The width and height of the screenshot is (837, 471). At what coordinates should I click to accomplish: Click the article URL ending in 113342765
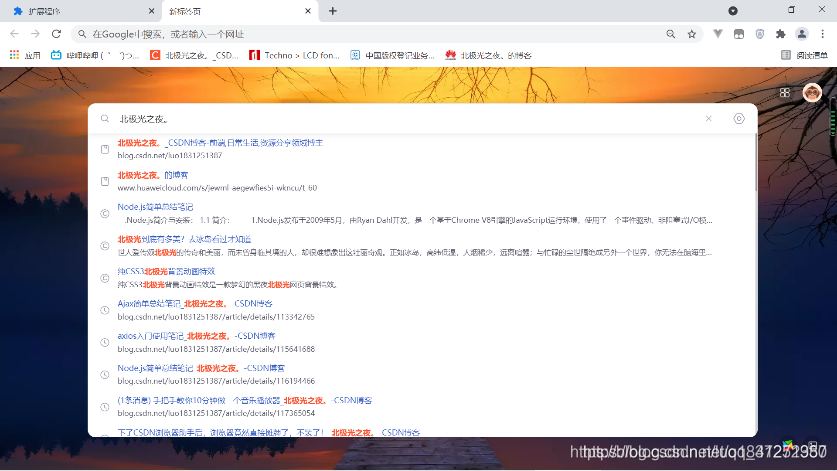coord(216,317)
